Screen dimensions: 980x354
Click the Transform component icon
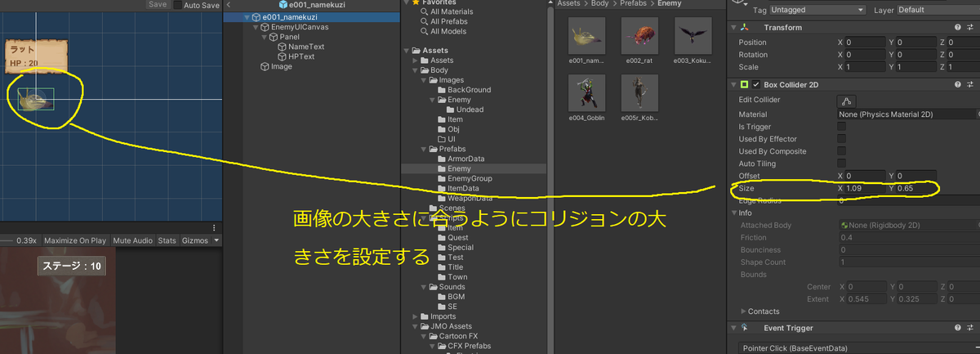point(745,28)
